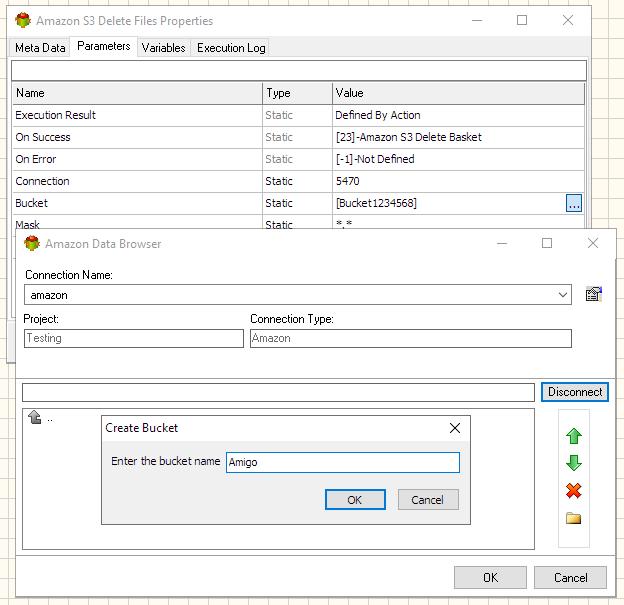
Task: Click the Amazon Data Browser title icon
Action: click(x=32, y=243)
